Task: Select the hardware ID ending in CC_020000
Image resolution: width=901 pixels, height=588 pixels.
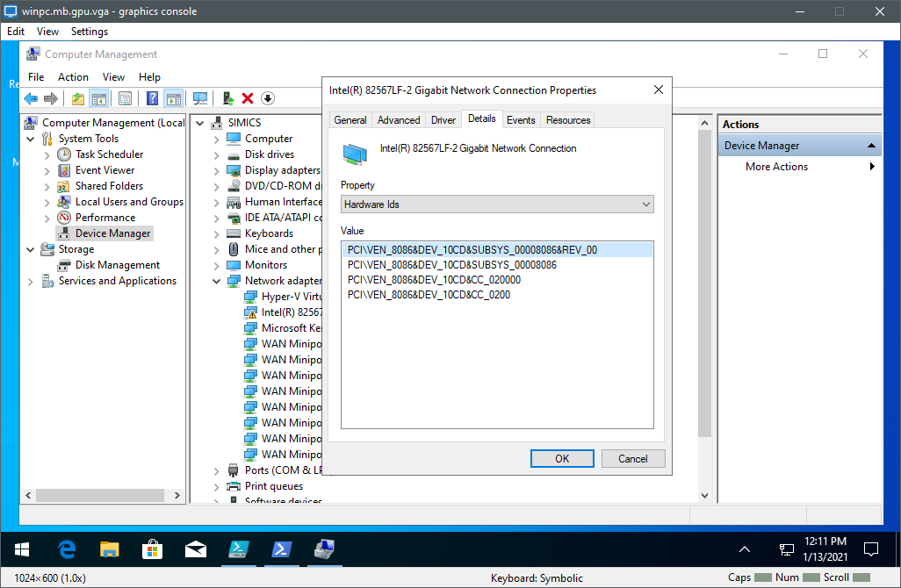Action: (434, 280)
